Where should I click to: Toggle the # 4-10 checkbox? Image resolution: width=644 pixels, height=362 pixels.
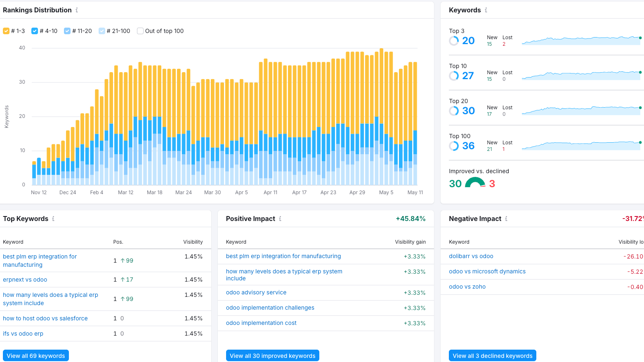35,31
